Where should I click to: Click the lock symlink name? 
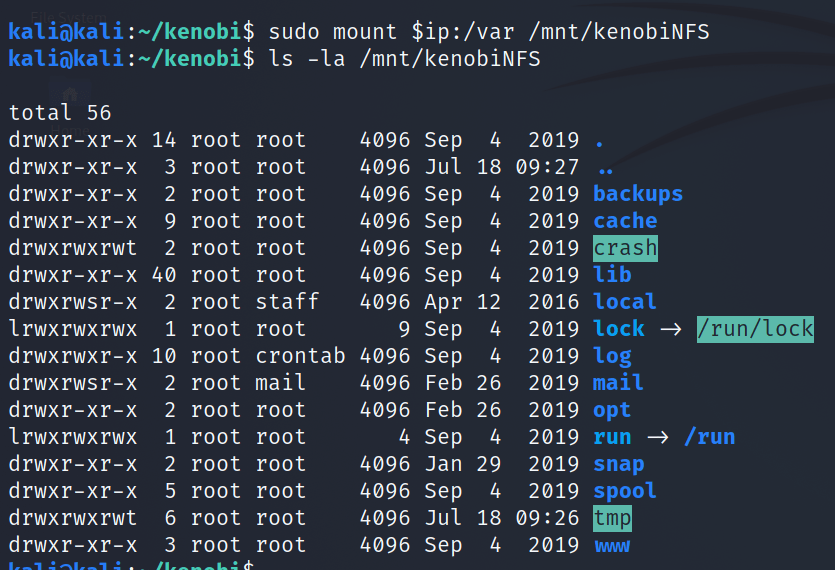(619, 329)
